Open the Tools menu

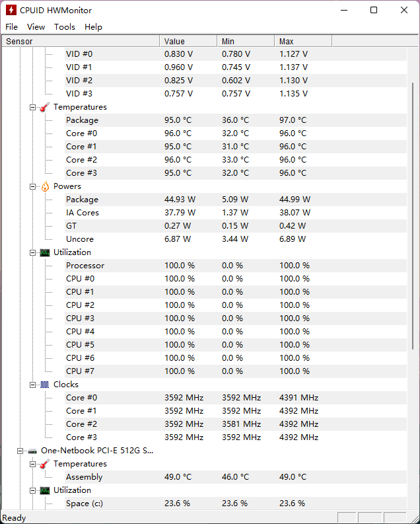point(65,26)
